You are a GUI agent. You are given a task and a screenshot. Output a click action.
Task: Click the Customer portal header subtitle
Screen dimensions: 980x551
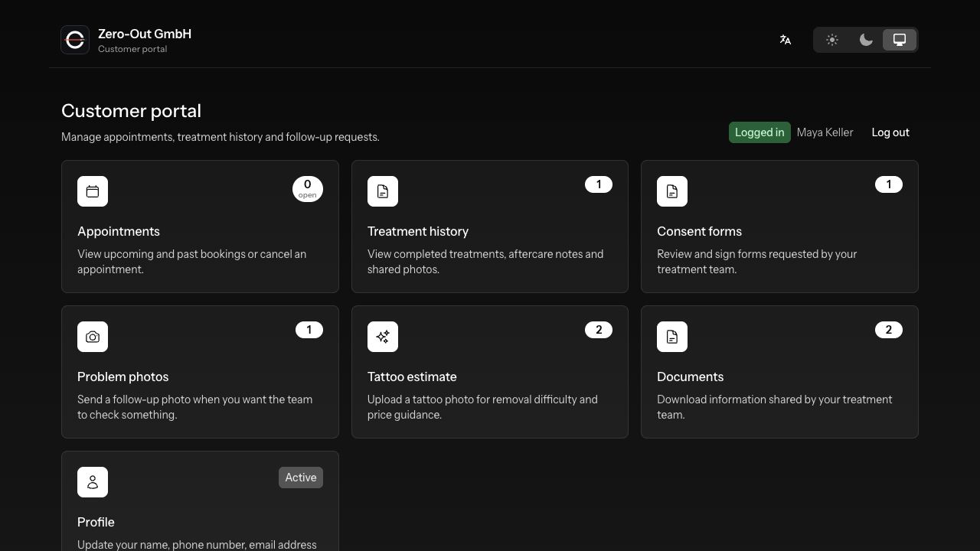tap(132, 49)
